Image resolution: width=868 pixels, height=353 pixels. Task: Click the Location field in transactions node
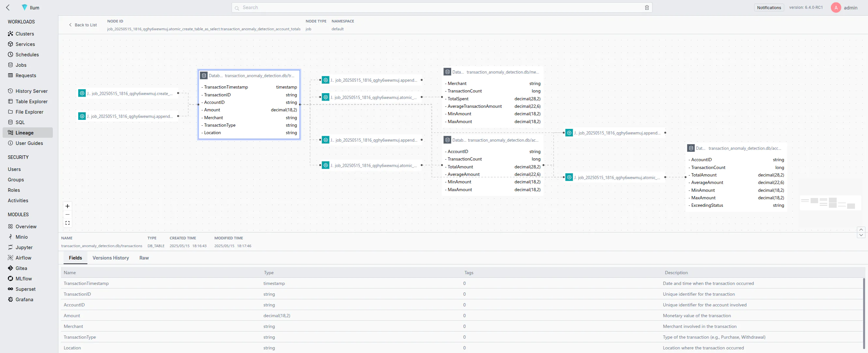249,133
